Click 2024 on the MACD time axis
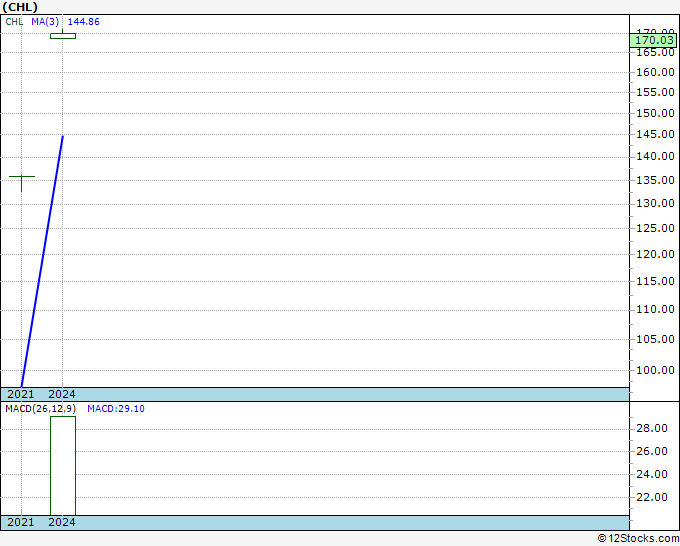680x546 pixels. pyautogui.click(x=62, y=522)
